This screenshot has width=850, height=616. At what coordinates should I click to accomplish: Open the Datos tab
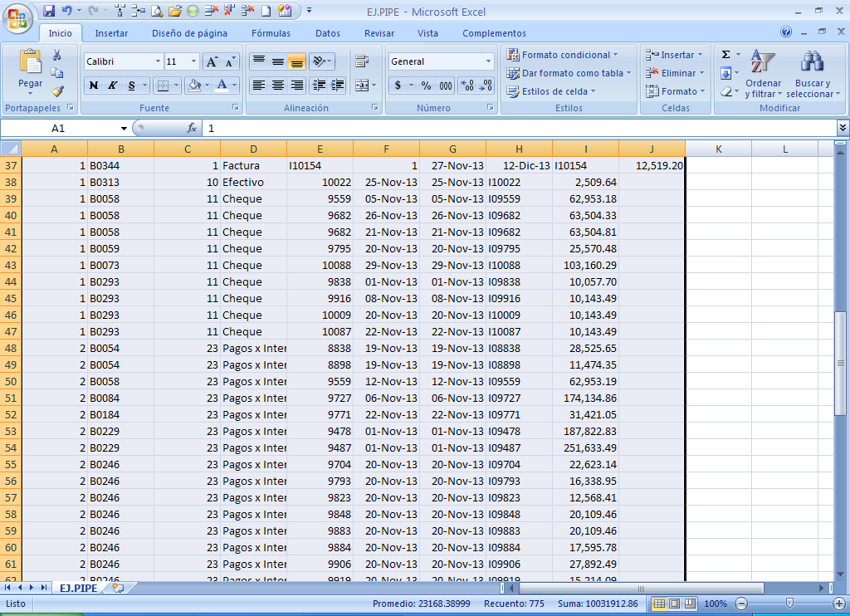point(328,33)
